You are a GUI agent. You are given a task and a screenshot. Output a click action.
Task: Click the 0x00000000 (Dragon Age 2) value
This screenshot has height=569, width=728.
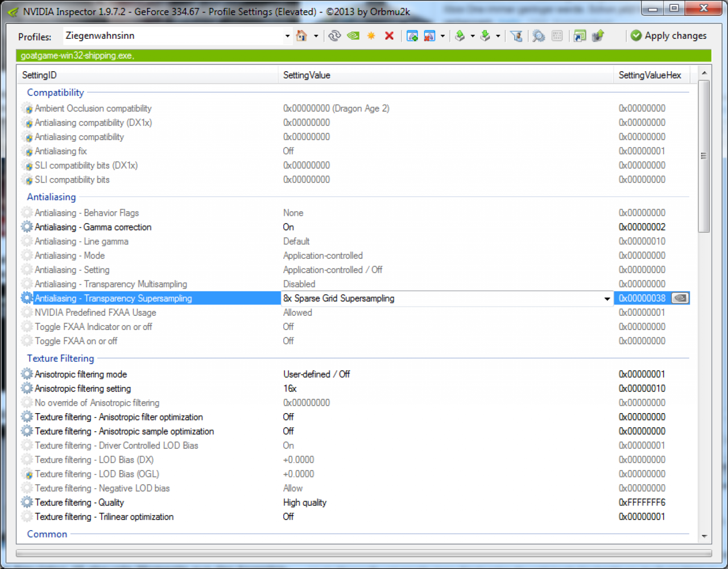336,108
